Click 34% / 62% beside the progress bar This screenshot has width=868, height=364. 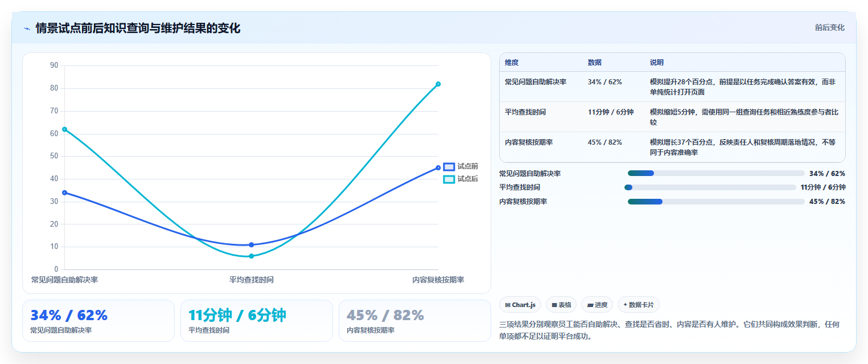[827, 174]
